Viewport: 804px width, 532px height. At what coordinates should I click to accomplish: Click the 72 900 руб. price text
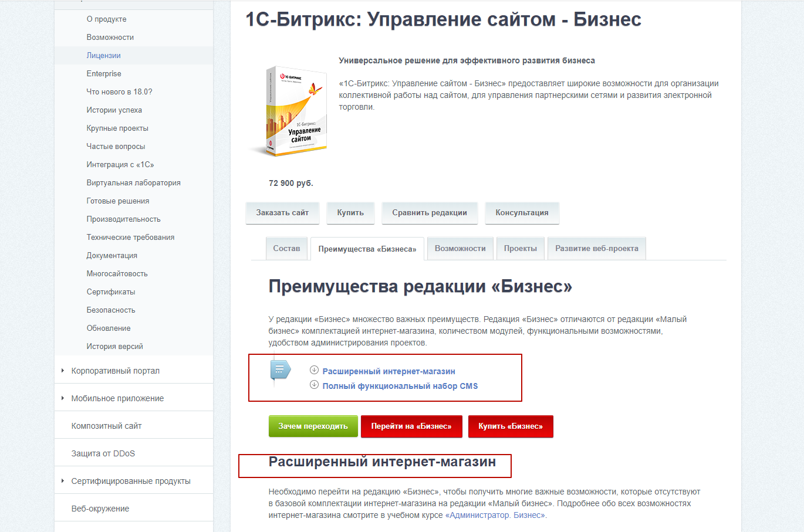(x=291, y=183)
